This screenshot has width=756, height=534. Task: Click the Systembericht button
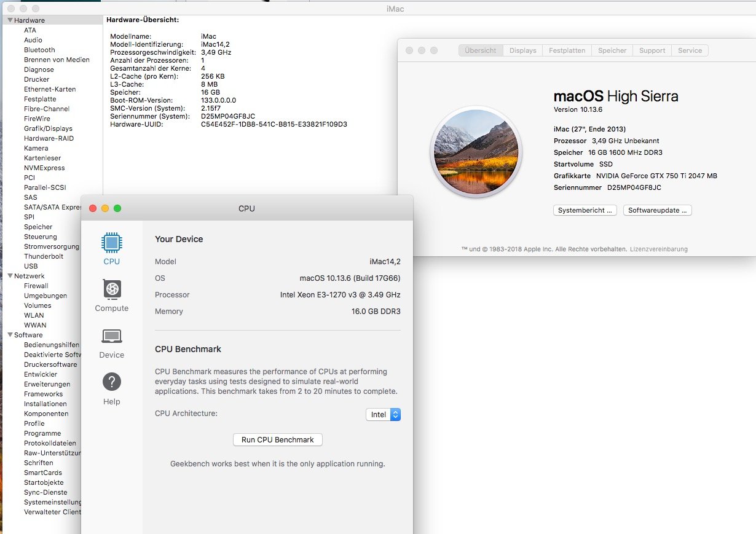pyautogui.click(x=585, y=210)
